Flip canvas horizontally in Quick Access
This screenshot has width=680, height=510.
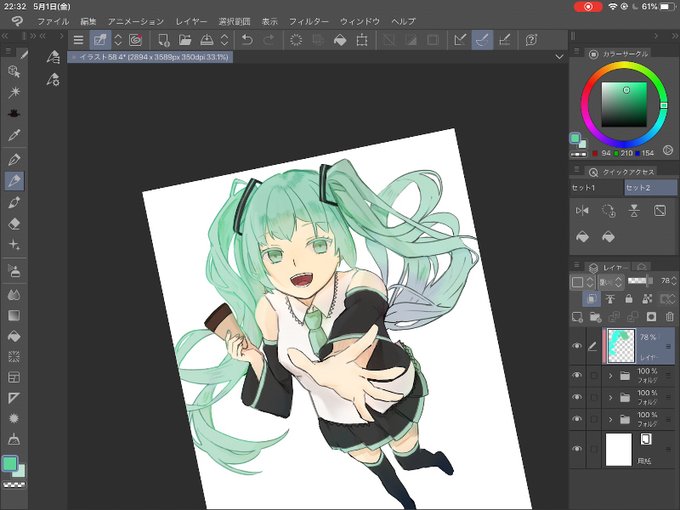(x=582, y=211)
